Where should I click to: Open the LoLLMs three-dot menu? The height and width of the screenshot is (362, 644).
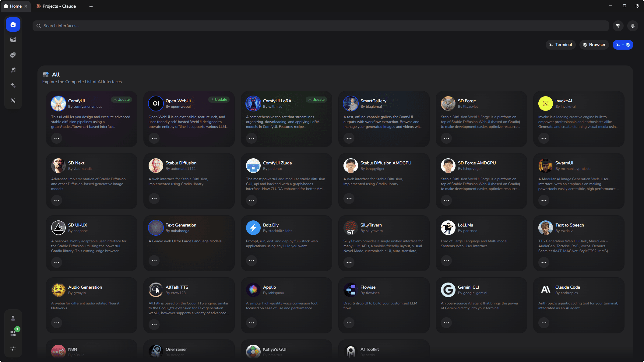[446, 261]
